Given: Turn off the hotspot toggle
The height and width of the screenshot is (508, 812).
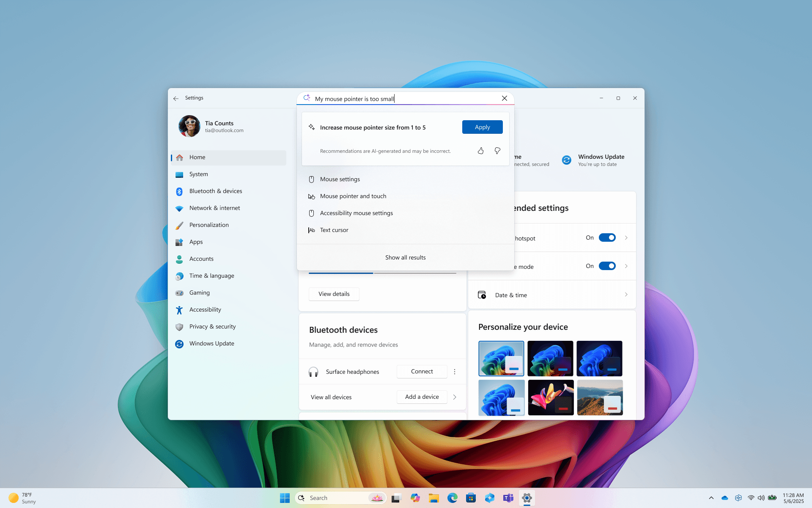Looking at the screenshot, I should (607, 237).
